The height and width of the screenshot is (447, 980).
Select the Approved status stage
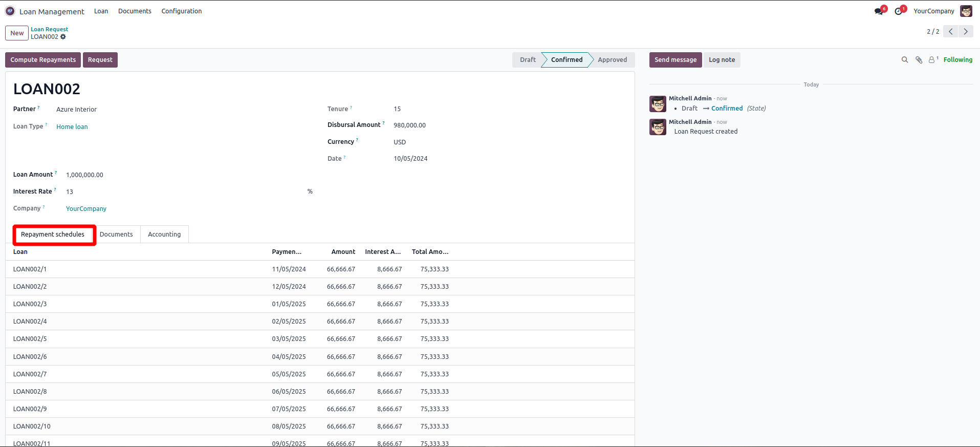(613, 60)
